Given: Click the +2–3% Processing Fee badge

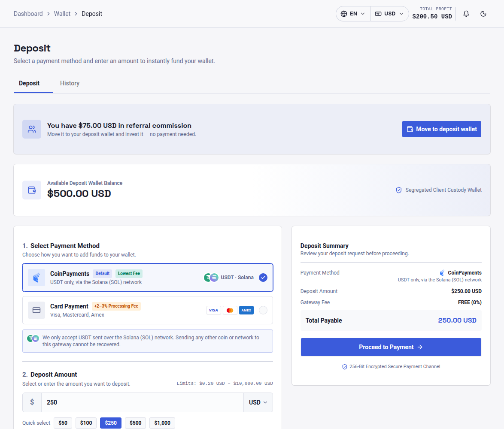Looking at the screenshot, I should coord(116,306).
